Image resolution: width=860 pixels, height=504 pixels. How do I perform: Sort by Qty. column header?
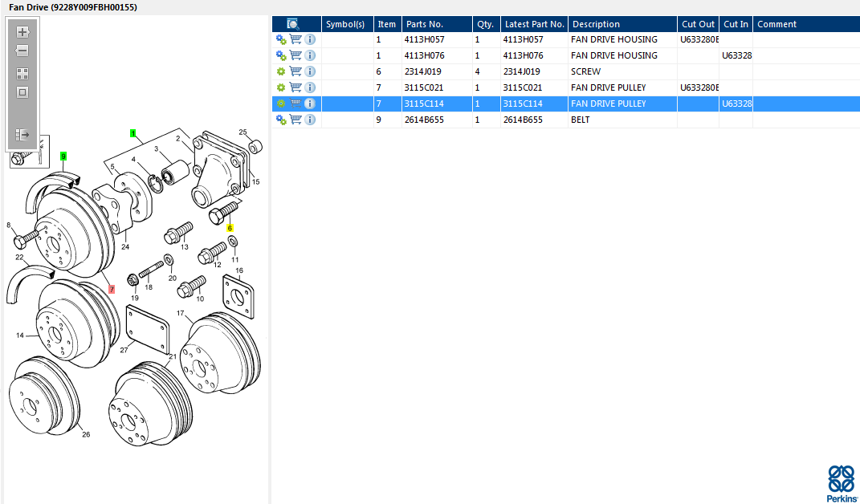[x=487, y=24]
